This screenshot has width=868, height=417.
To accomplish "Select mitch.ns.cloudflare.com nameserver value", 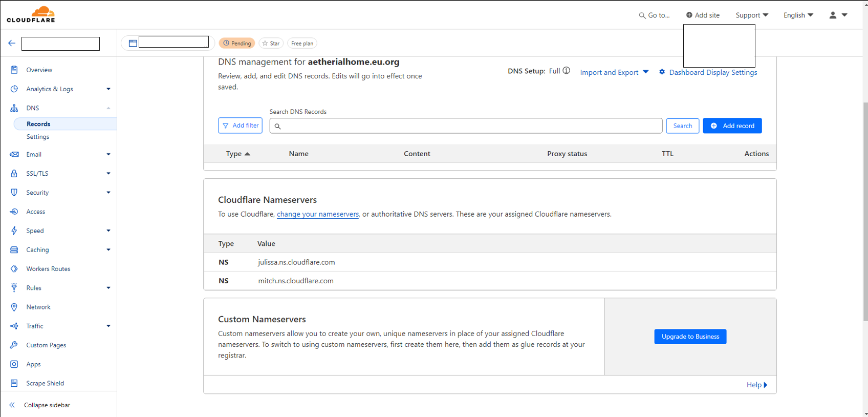I will coord(296,281).
